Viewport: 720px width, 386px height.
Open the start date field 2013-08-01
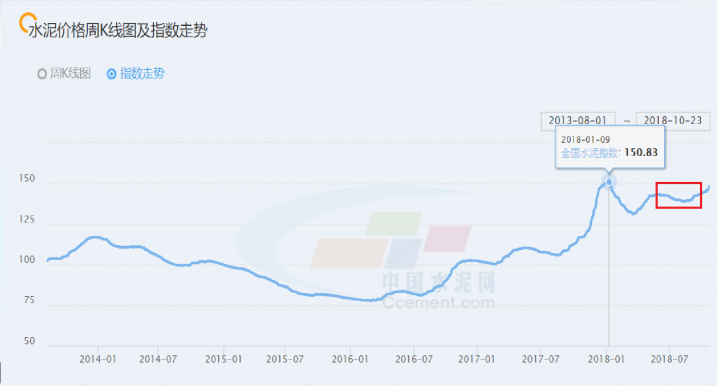(578, 120)
